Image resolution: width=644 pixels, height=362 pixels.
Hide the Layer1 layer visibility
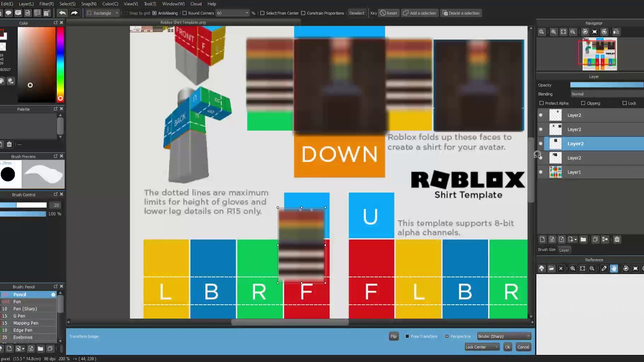coord(541,172)
